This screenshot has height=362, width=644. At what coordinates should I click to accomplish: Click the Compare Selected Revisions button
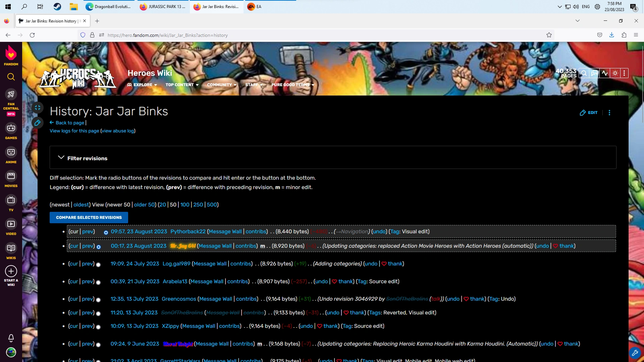tap(89, 218)
